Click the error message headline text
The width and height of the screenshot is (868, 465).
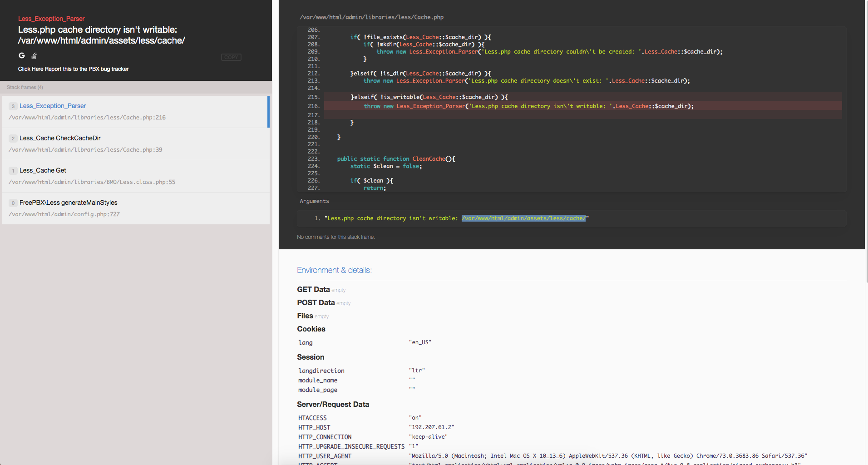point(102,35)
